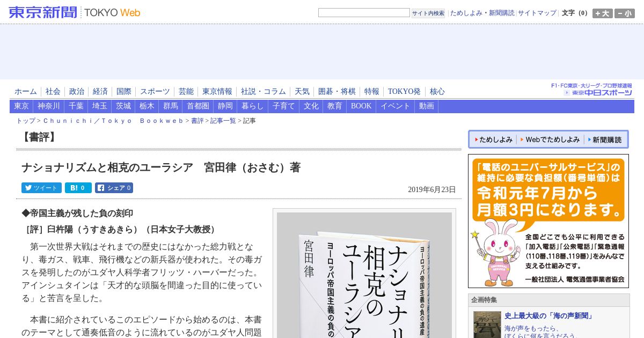Select the 動画 tab

[x=427, y=106]
